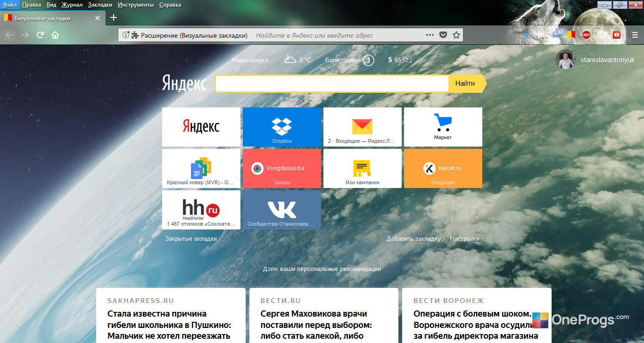This screenshot has width=644, height=343.
Task: Click the Yandex Visual Bookmarks flag toolbar icon
Action: [571, 35]
